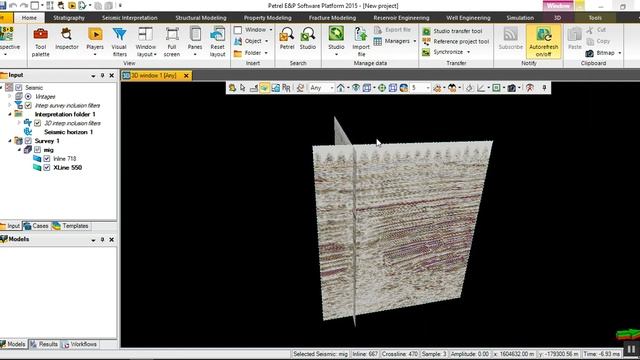Viewport: 640px width, 360px height.
Task: Switch to Workflows pane tab
Action: tap(80, 344)
